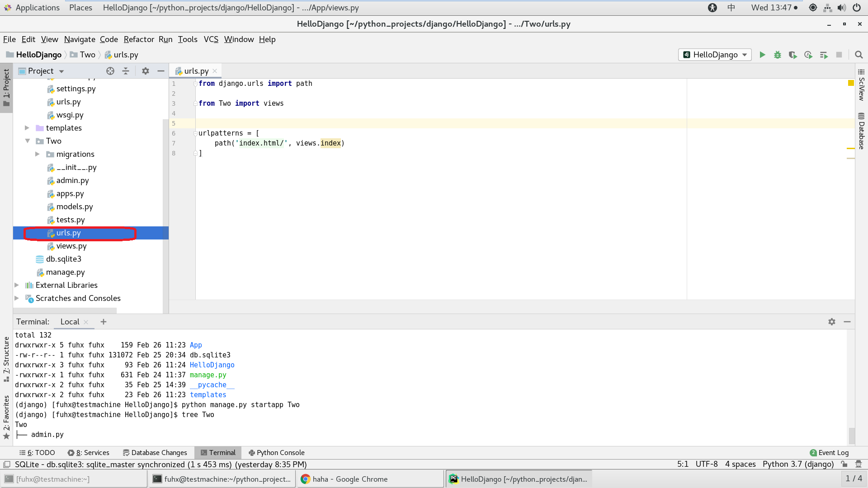Click the project tree horizontal scrollbar
This screenshot has width=868, height=488.
65,311
